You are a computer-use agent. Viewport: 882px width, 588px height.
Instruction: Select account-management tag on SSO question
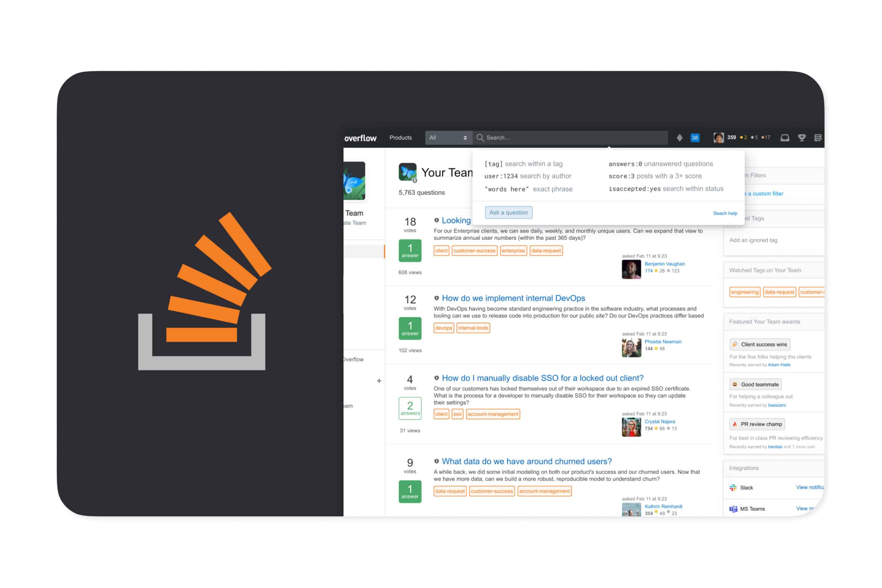[493, 414]
